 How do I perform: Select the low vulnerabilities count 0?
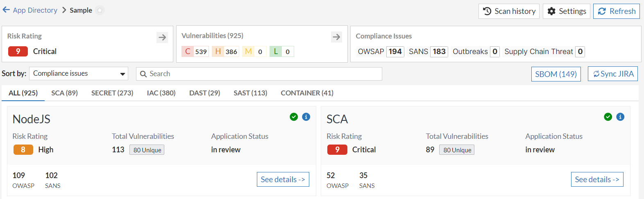click(x=282, y=52)
